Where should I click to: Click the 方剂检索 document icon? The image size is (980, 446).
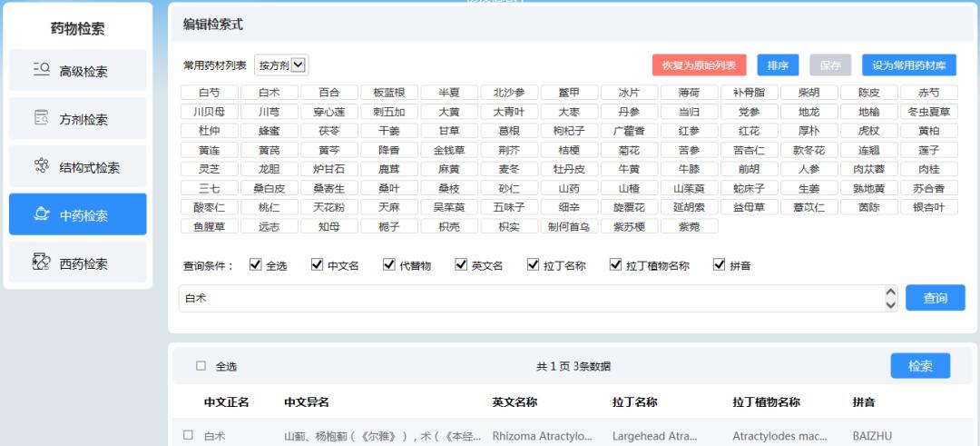point(41,117)
